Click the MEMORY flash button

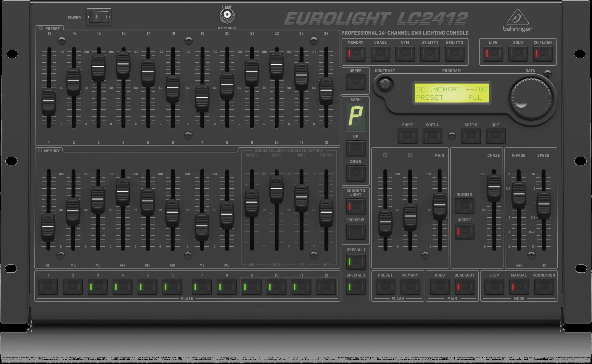410,287
